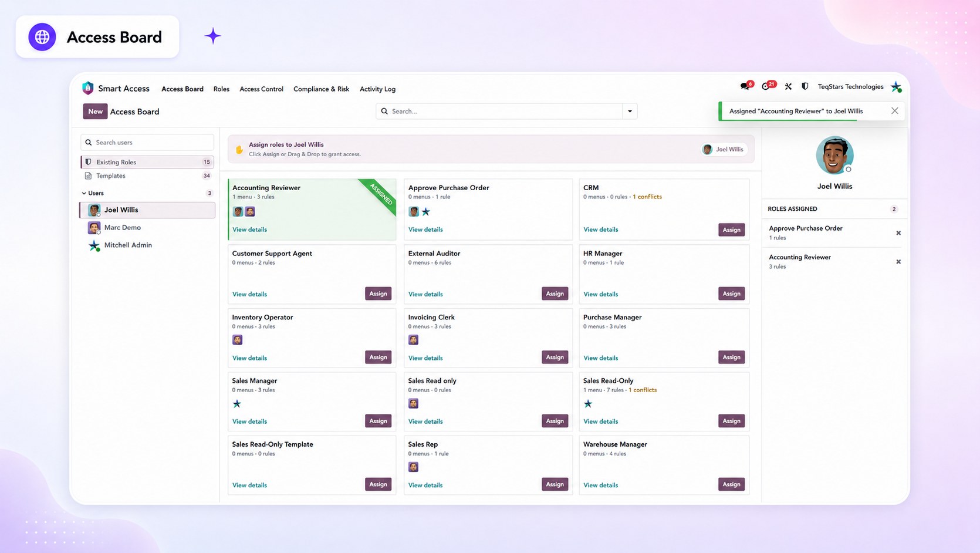This screenshot has width=980, height=553.
Task: Focus the main Search field
Action: (499, 111)
